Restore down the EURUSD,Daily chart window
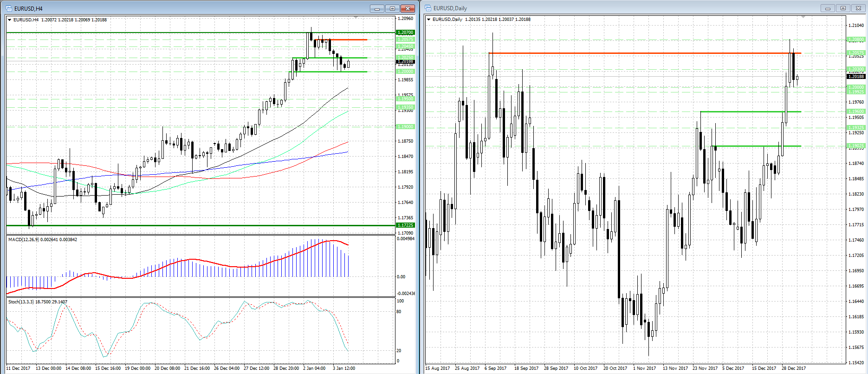The image size is (868, 374). (x=843, y=8)
